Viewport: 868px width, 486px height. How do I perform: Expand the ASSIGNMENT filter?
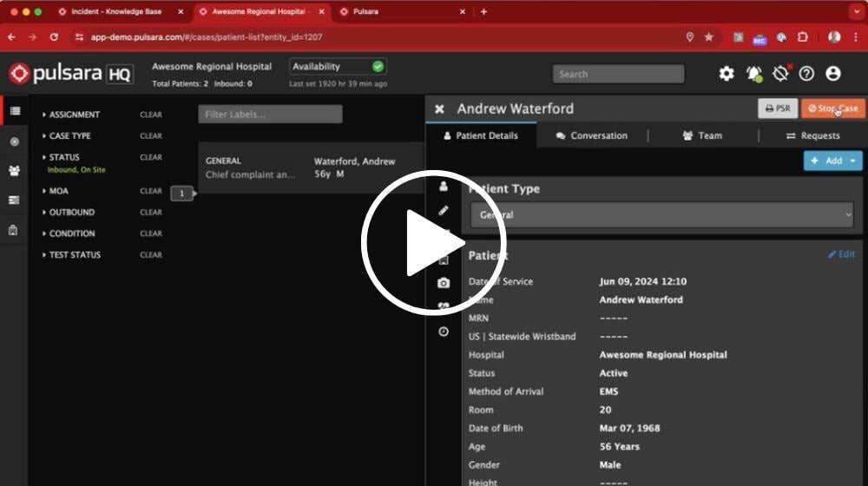71,115
